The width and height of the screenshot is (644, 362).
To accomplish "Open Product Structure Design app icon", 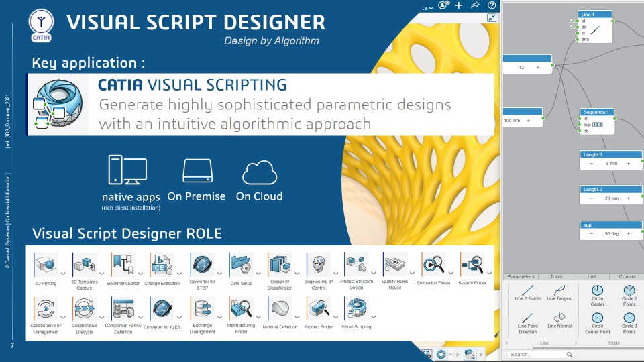I will tap(356, 264).
